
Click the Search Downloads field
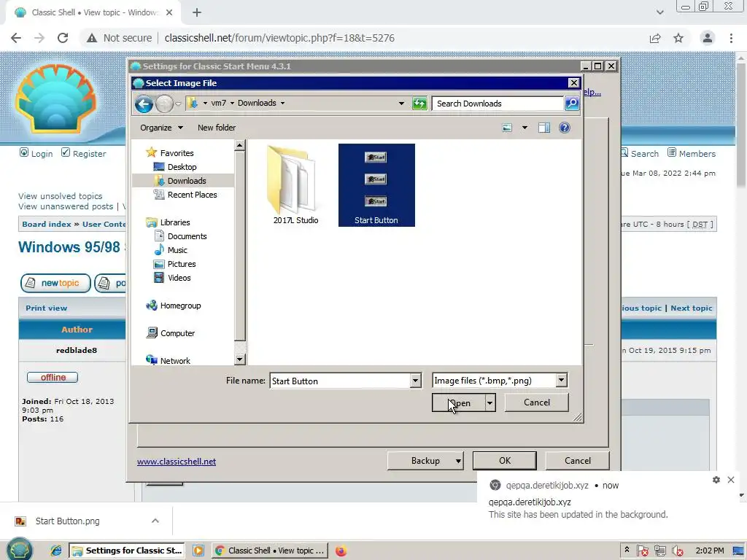(x=498, y=104)
